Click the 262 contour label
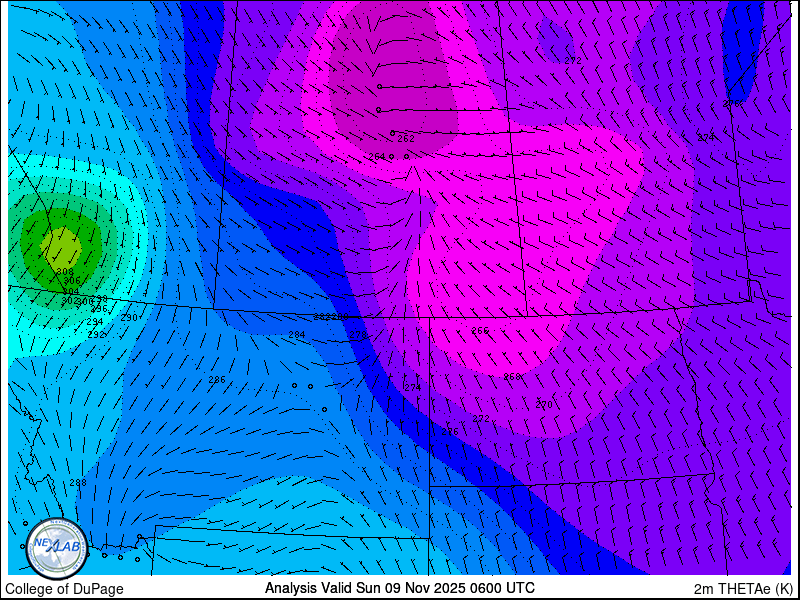The image size is (800, 600). [406, 139]
